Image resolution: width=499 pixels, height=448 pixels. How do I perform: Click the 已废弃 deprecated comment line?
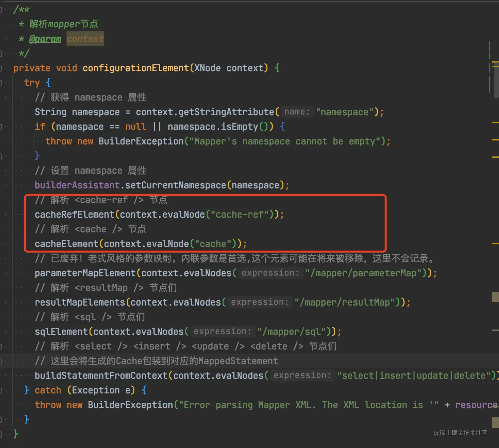[x=235, y=259]
